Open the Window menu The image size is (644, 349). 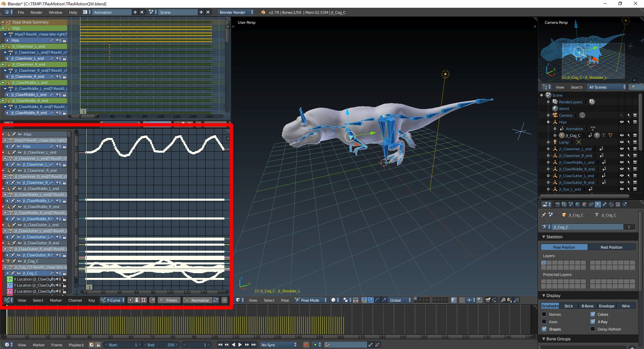pos(55,12)
